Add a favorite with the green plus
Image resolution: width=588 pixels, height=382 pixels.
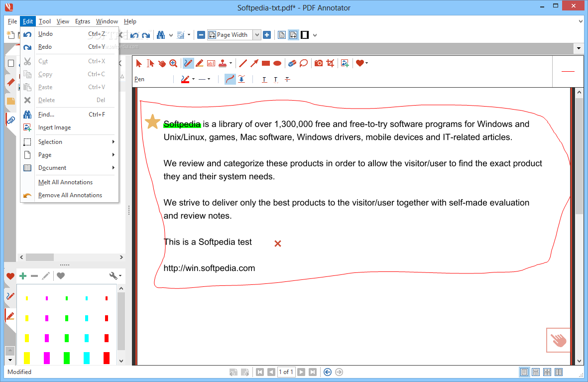(23, 276)
